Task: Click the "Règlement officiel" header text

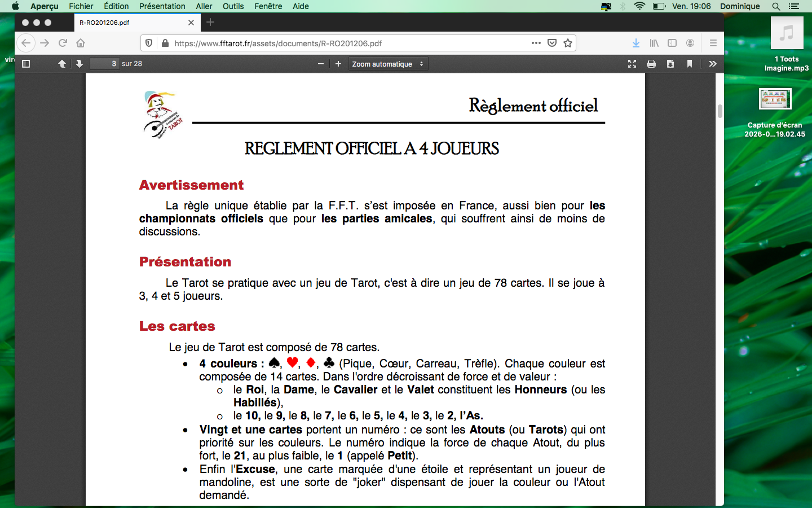Action: (x=533, y=106)
